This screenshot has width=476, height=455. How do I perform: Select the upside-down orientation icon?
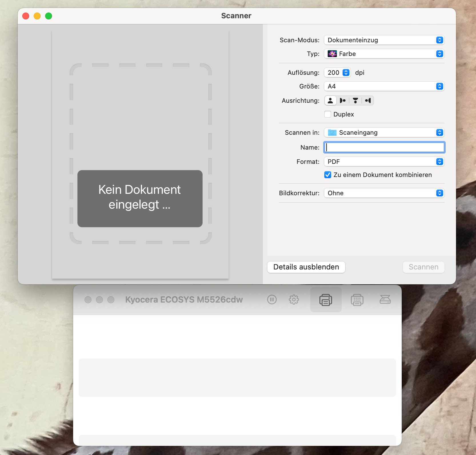(x=355, y=100)
